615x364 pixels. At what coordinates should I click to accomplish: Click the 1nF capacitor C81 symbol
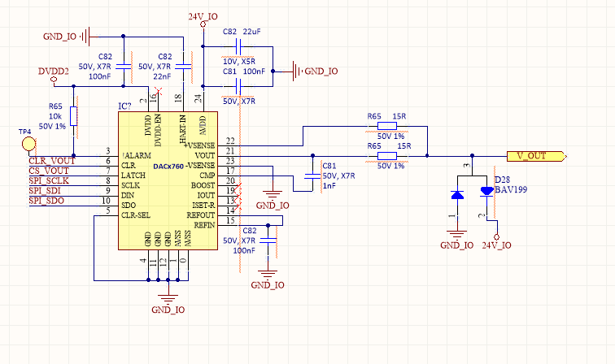pos(312,176)
